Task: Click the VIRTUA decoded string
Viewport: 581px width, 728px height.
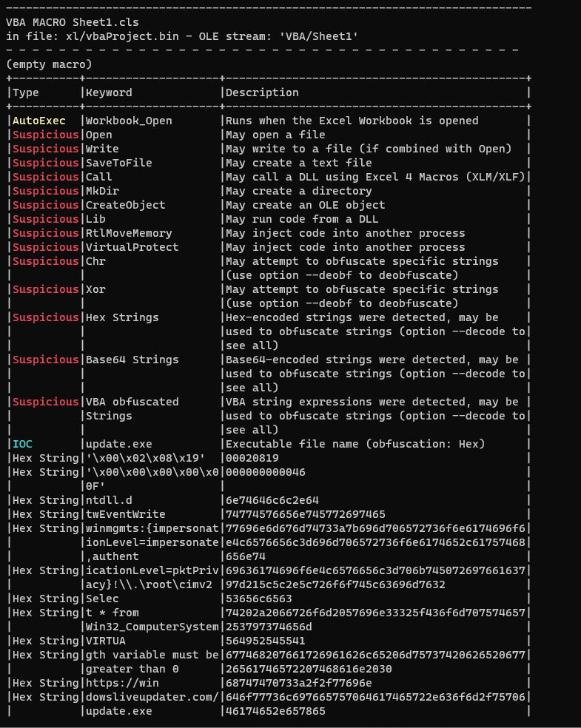Action: (x=106, y=641)
